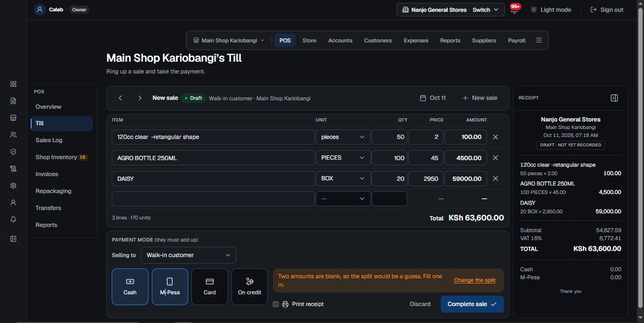Select Card payment mode
The height and width of the screenshot is (323, 644).
[210, 287]
